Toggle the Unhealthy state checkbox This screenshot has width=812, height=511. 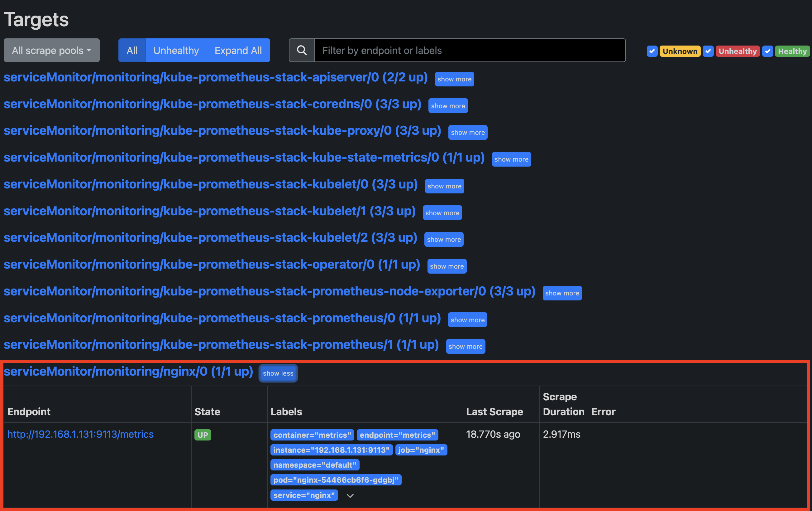click(x=708, y=51)
